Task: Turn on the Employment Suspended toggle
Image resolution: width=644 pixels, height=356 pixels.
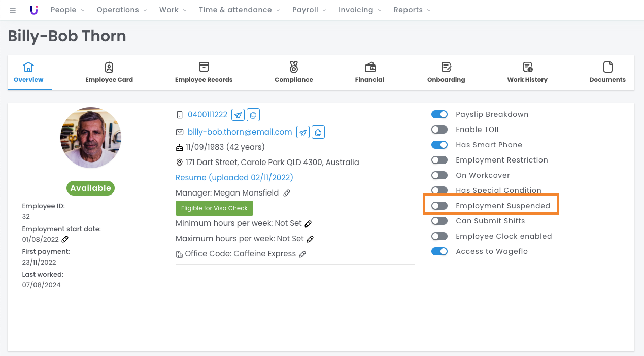Action: pyautogui.click(x=439, y=206)
